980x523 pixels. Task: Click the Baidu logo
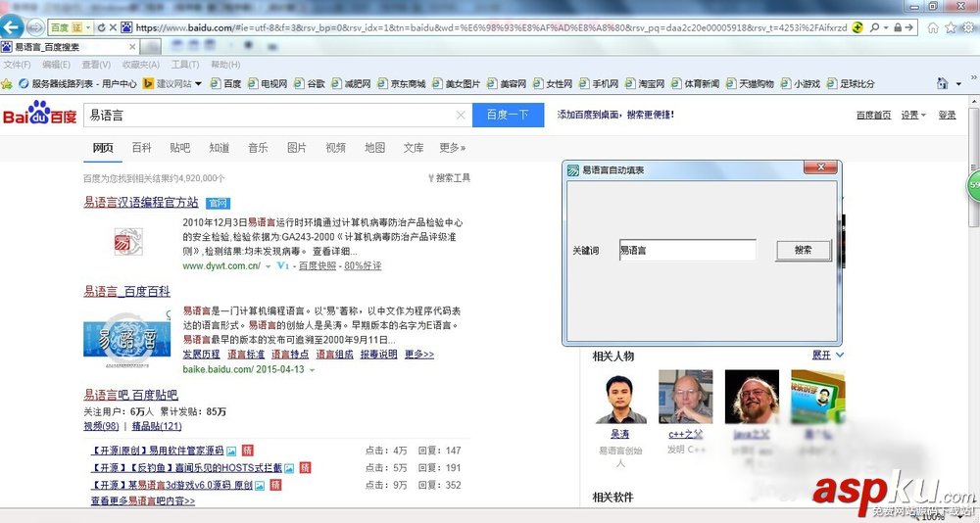click(x=39, y=113)
